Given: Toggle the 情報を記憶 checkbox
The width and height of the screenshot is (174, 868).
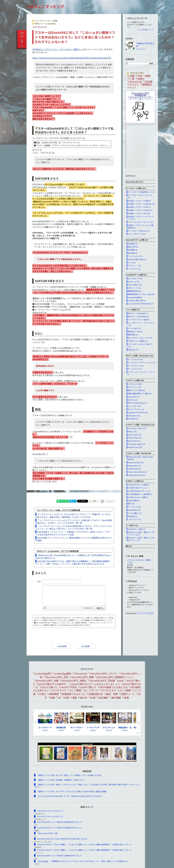Looking at the screenshot, I should coord(83,608).
